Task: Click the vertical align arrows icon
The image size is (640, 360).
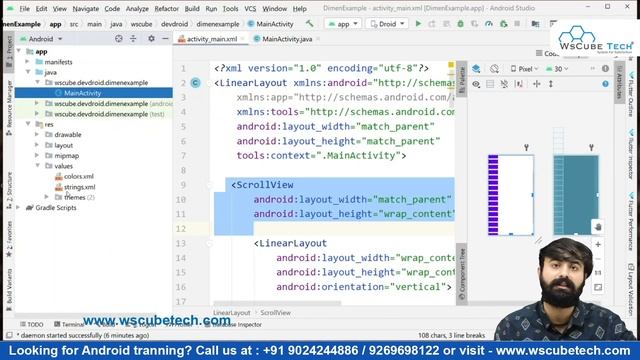Action: pyautogui.click(x=551, y=84)
